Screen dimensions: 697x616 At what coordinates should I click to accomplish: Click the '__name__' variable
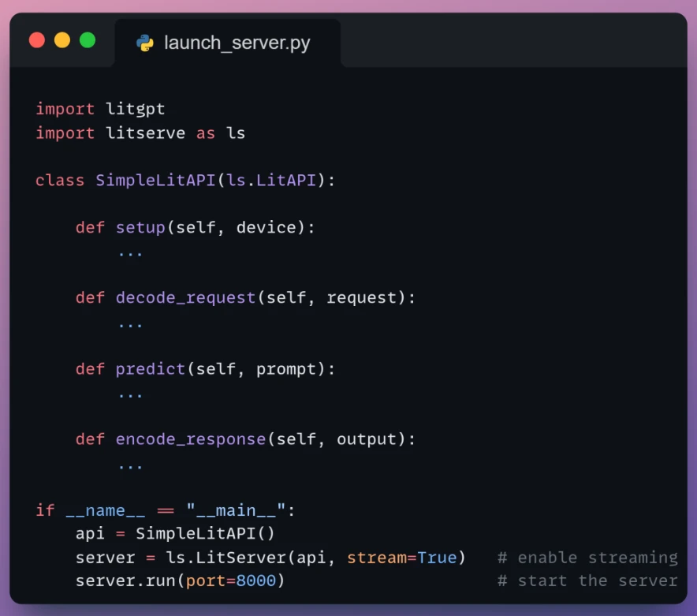click(106, 510)
